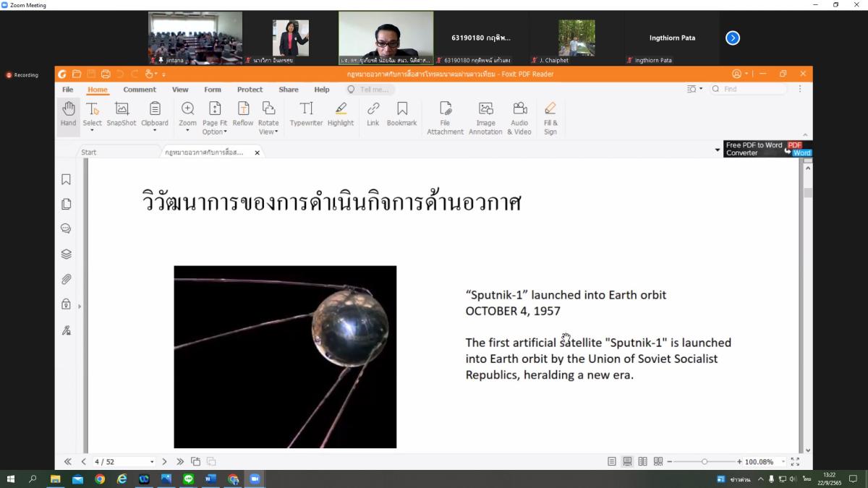Jump to the last page

(180, 461)
